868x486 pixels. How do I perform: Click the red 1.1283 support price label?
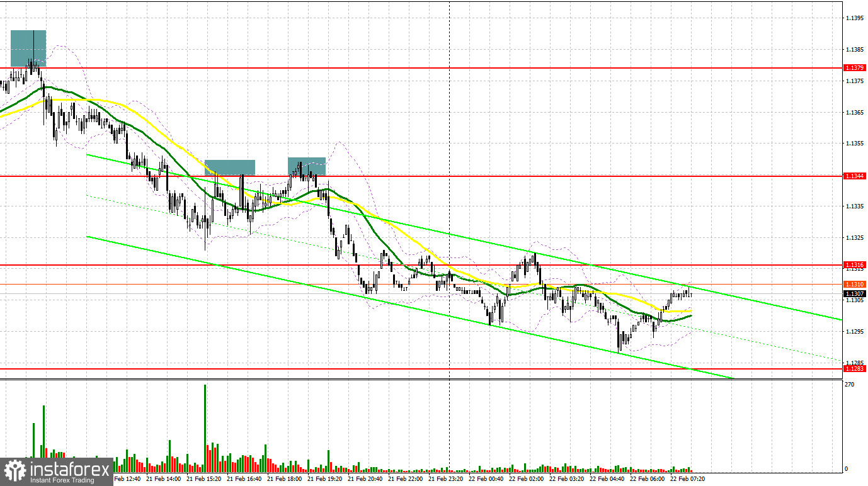point(855,368)
